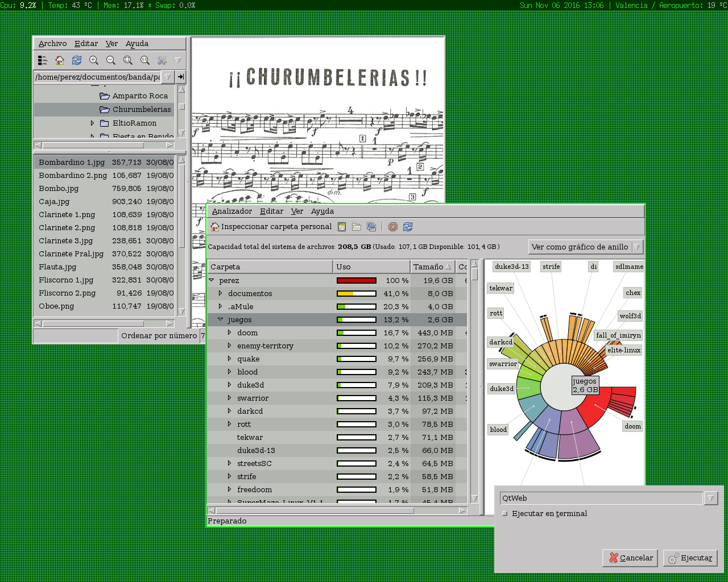Click Inspeccionar carpeta personal label
The width and height of the screenshot is (728, 582).
click(x=276, y=227)
